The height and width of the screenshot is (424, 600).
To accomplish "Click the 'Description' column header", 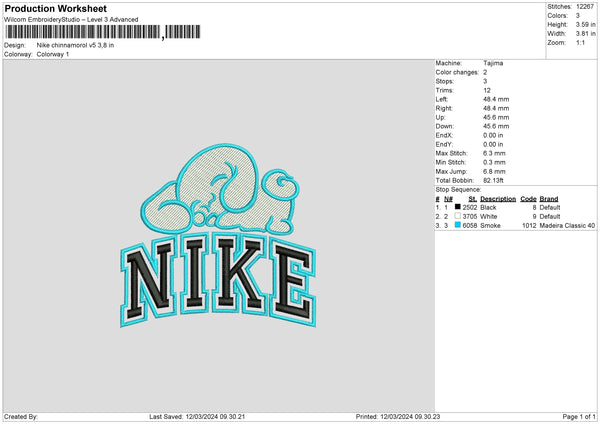I will (x=498, y=199).
